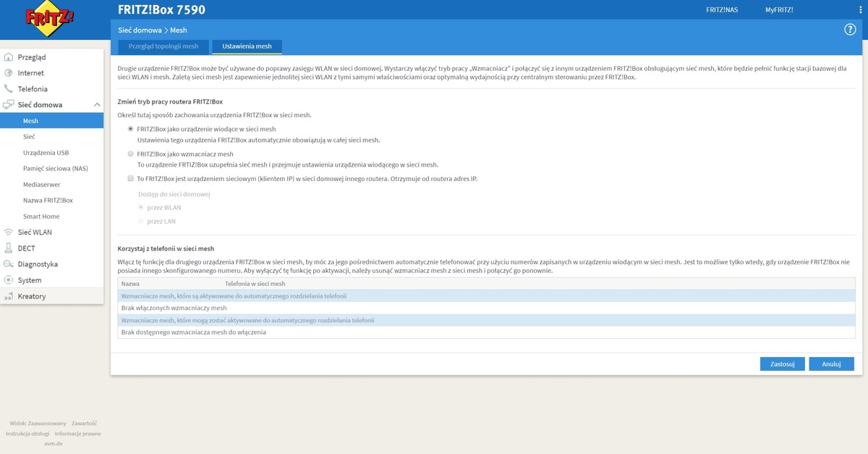The height and width of the screenshot is (454, 868).
Task: Open the Zawartość footer link
Action: point(84,423)
